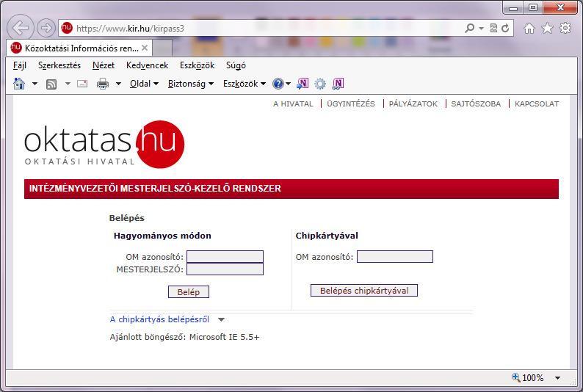The image size is (583, 392).
Task: Go forward with the Forward arrow button
Action: click(46, 28)
